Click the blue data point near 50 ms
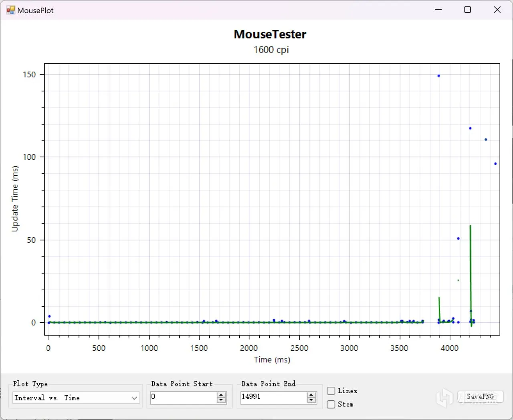This screenshot has width=513, height=420. pyautogui.click(x=458, y=239)
